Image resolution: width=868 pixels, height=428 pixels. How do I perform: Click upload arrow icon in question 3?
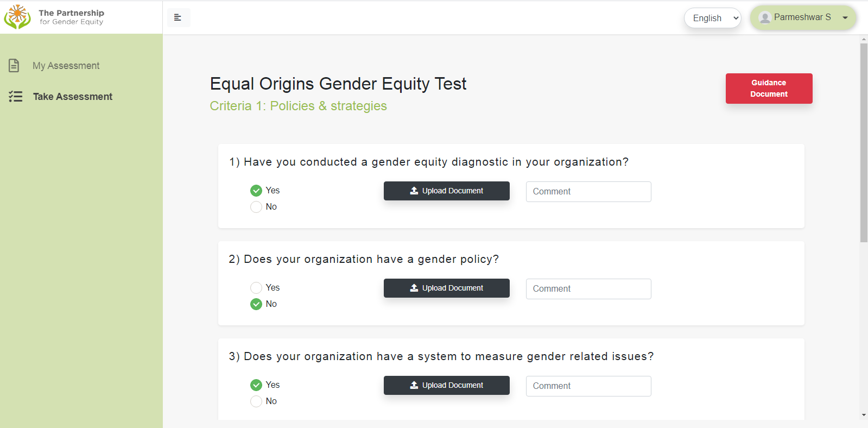414,385
